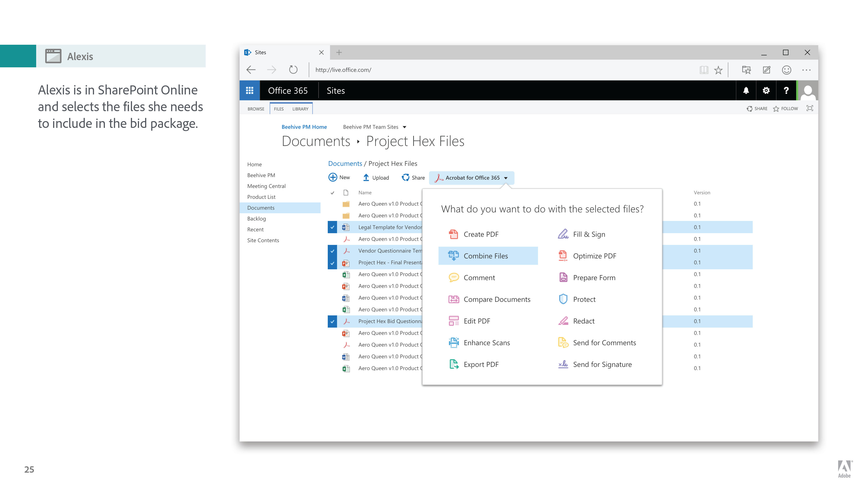Sort by the Version column header

[x=702, y=193]
